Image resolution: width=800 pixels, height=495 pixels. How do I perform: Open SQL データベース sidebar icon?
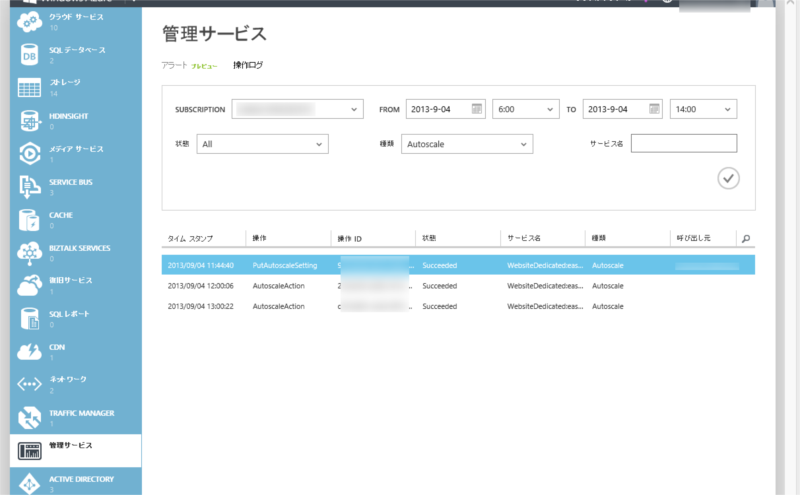click(x=30, y=56)
